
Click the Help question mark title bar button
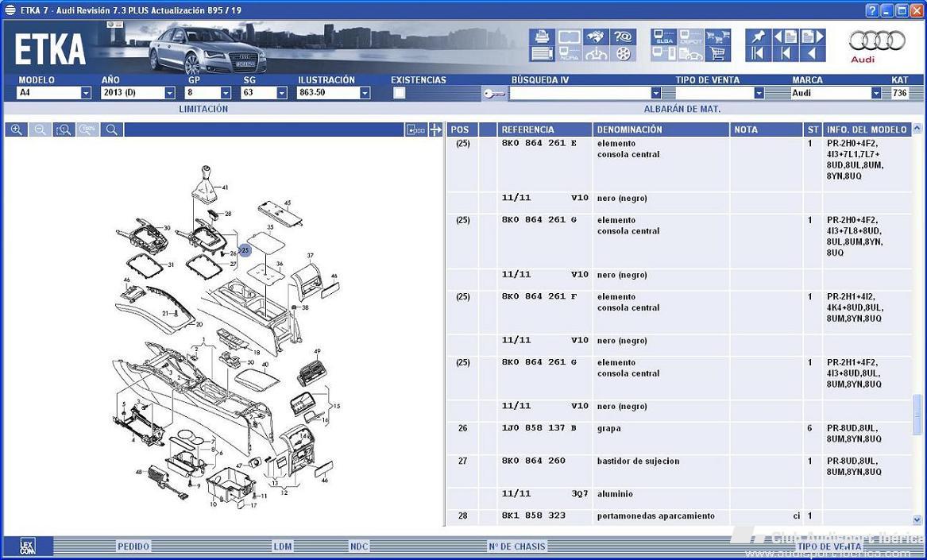[x=872, y=10]
